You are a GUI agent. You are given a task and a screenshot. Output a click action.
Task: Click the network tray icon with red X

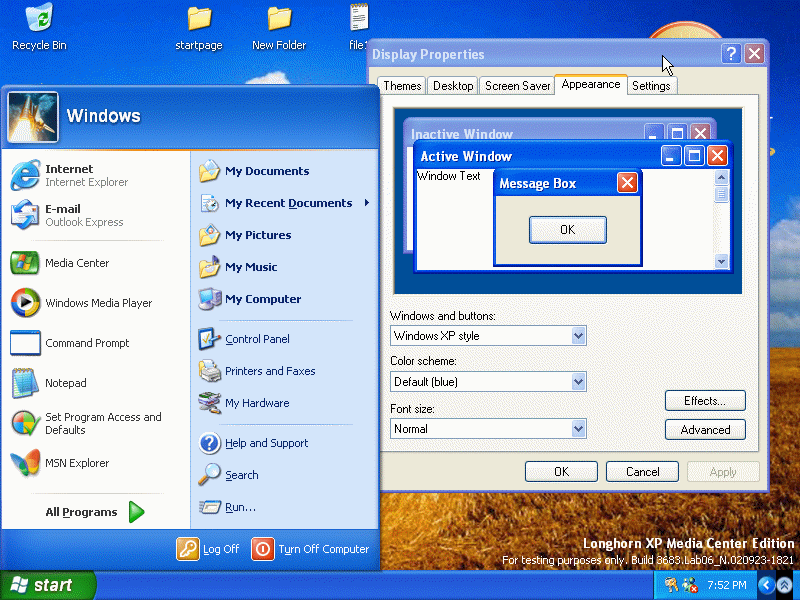click(x=690, y=585)
